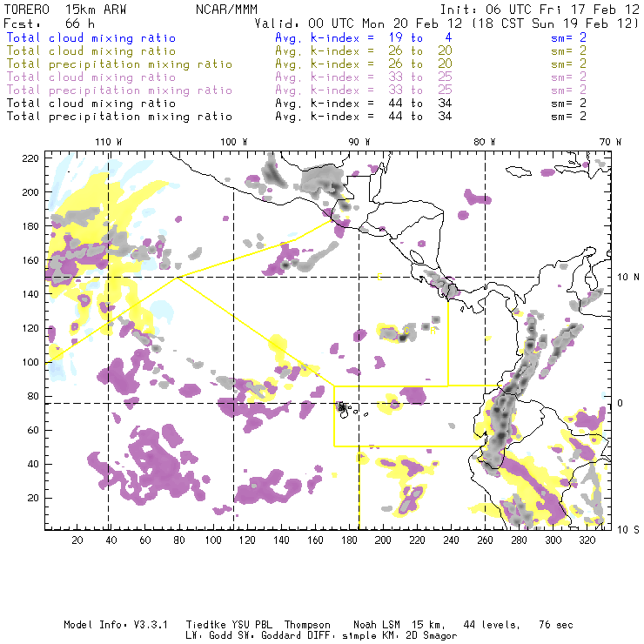The width and height of the screenshot is (644, 644).
Task: Click the 'YSU PBL' scheme text
Action: click(x=252, y=625)
